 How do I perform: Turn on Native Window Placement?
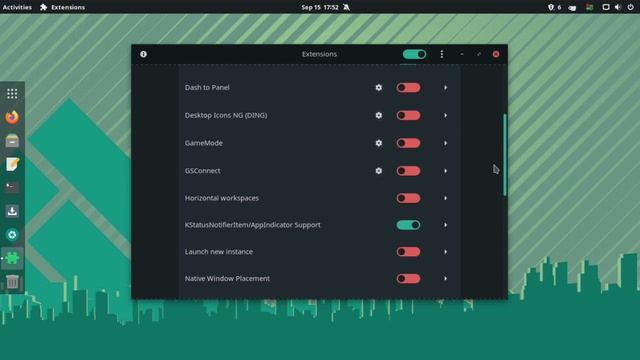point(408,278)
